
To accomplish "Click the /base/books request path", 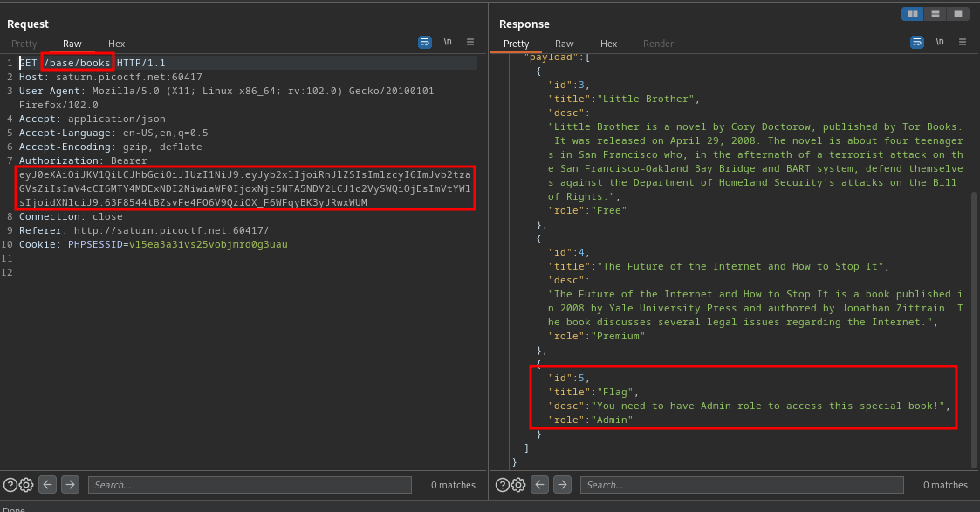I will [78, 63].
